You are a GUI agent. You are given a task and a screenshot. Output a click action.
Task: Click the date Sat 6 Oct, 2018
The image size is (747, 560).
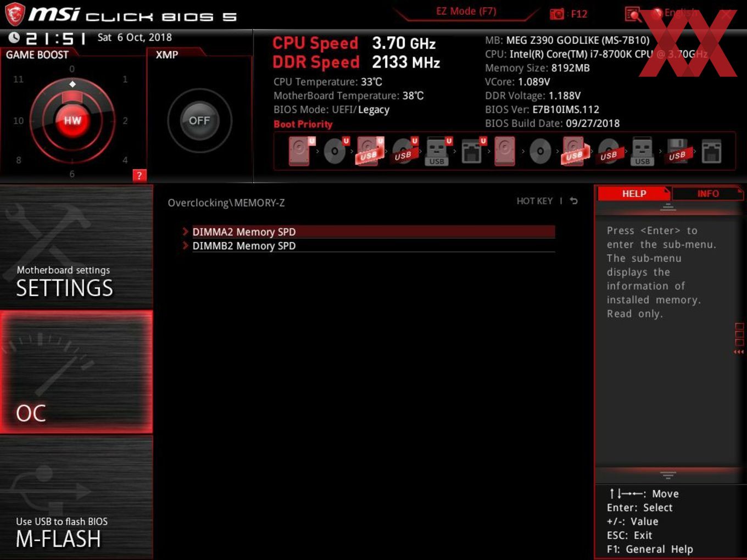click(x=135, y=37)
